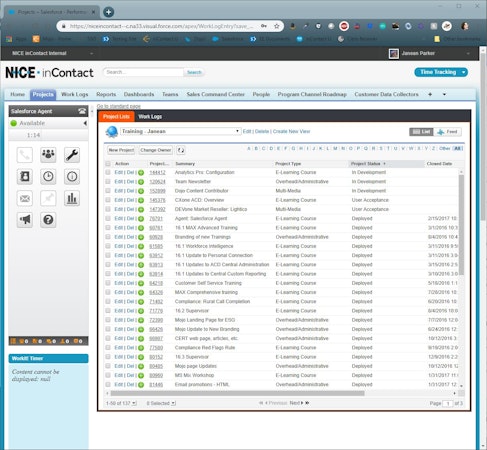Click into the Search input field
Screen dimensions: 487x450
[143, 72]
